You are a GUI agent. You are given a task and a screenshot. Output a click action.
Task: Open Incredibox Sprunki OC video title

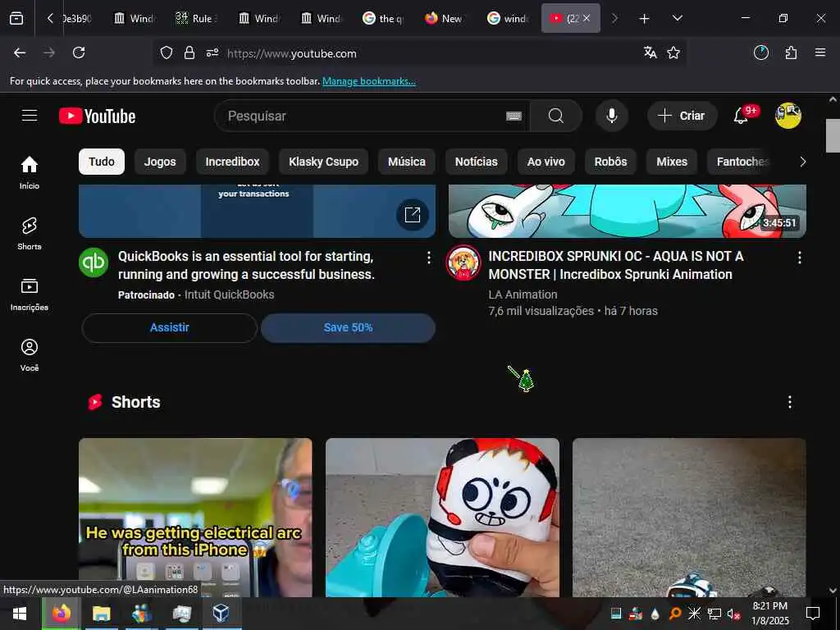(616, 265)
